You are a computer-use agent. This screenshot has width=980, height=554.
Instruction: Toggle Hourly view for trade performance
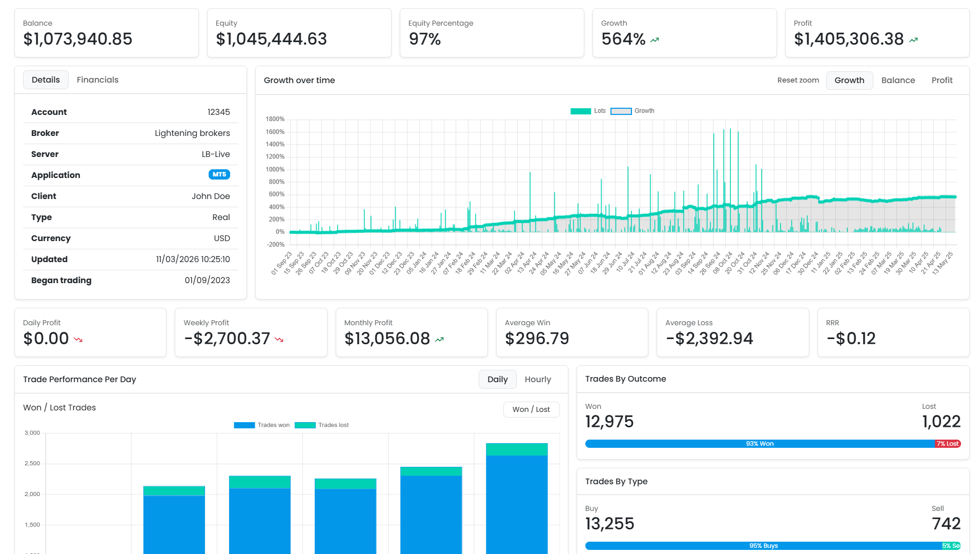[538, 379]
